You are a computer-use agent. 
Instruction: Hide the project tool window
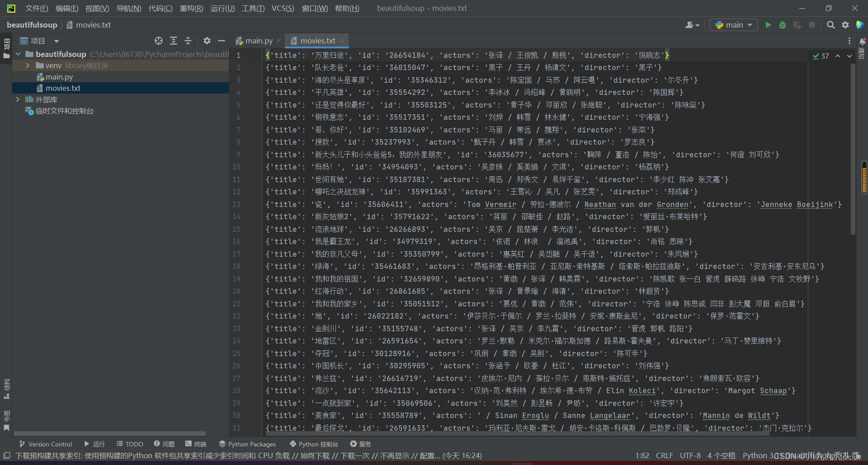click(x=222, y=41)
